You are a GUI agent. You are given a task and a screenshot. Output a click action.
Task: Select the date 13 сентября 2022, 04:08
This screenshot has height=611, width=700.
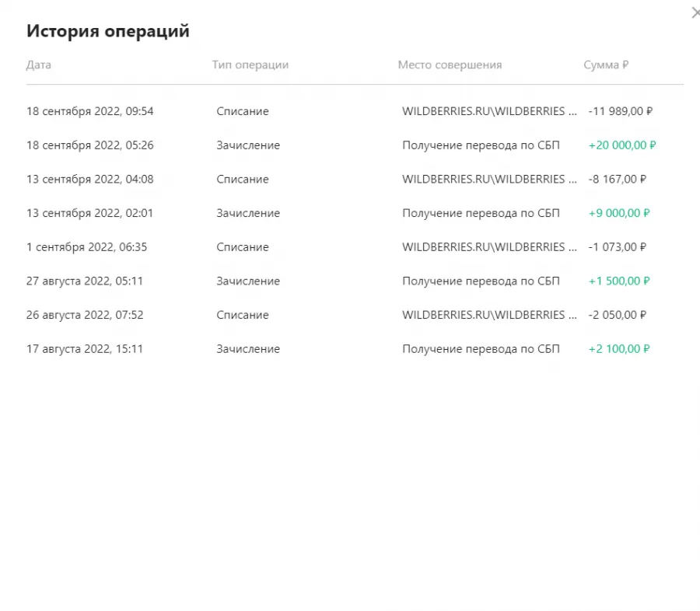click(x=89, y=179)
